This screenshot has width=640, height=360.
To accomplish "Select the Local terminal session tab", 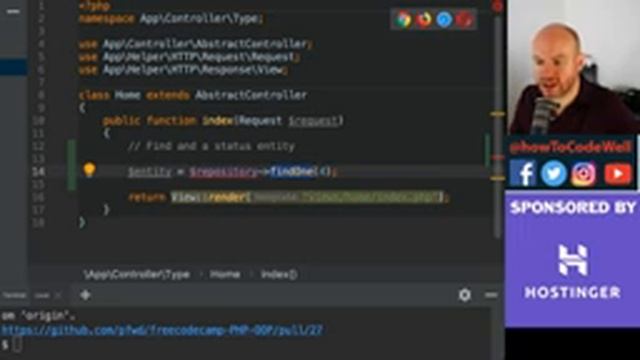I will coord(42,295).
